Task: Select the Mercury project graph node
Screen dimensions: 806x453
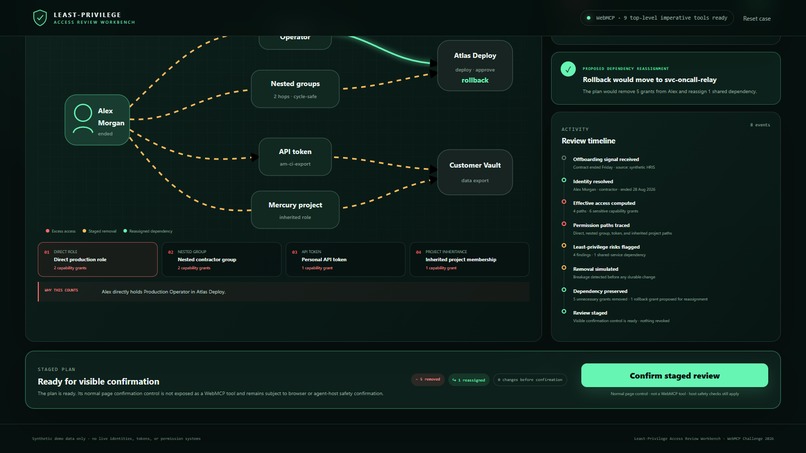Action: click(x=295, y=210)
